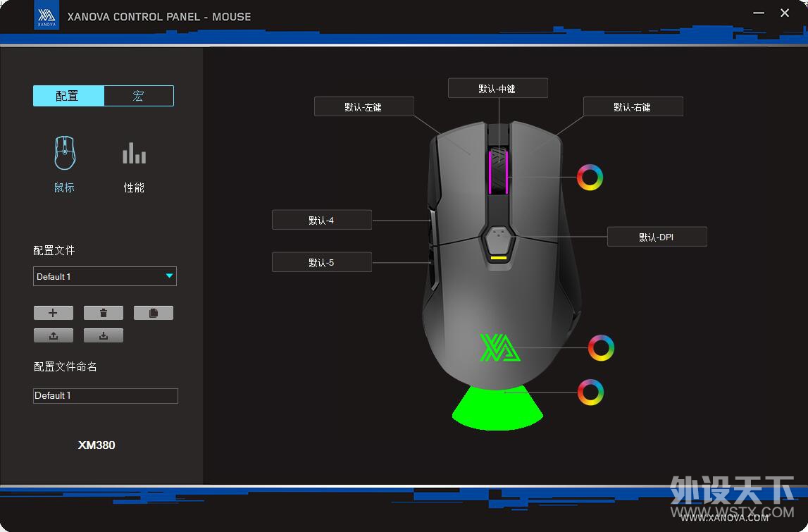Click the magenta scroll wheel on mouse image
Image resolution: width=808 pixels, height=532 pixels.
point(498,172)
